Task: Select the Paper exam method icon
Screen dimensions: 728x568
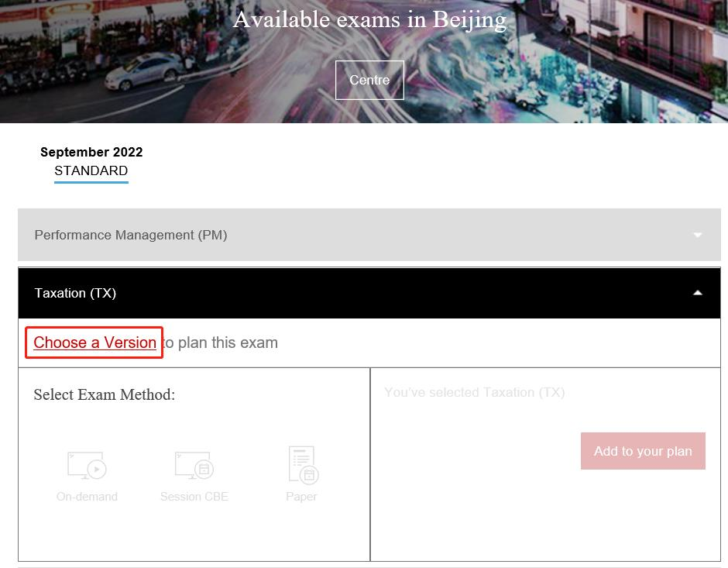Action: pyautogui.click(x=302, y=463)
